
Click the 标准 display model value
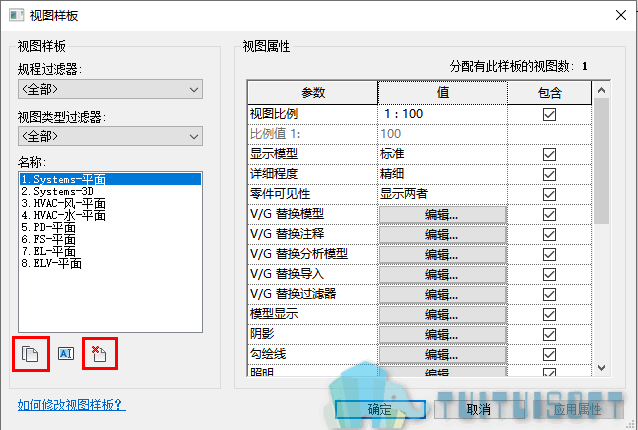pyautogui.click(x=443, y=154)
